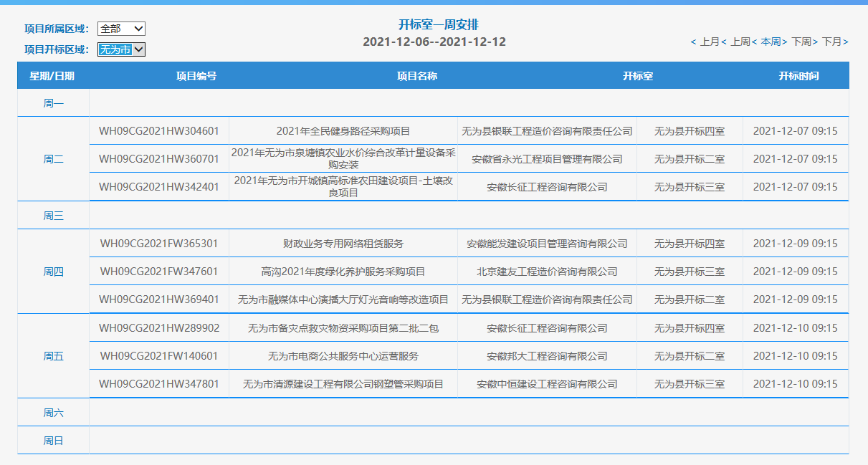Open project 2021年全民健身路径采购项目
This screenshot has height=465, width=868.
click(343, 131)
